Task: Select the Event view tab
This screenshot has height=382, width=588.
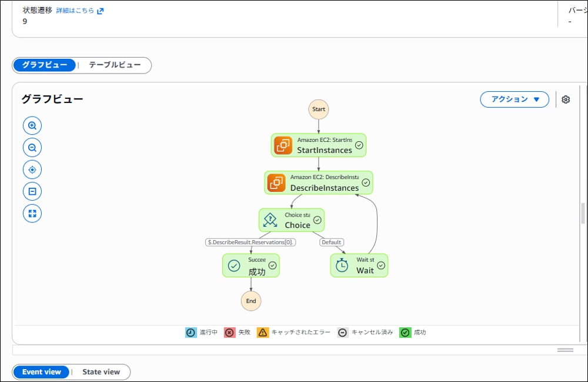Action: pos(41,372)
